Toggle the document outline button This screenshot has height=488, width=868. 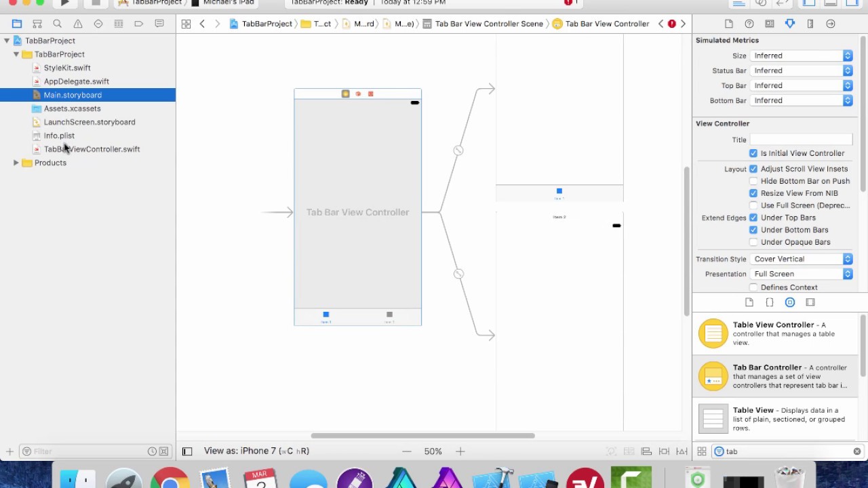[187, 451]
